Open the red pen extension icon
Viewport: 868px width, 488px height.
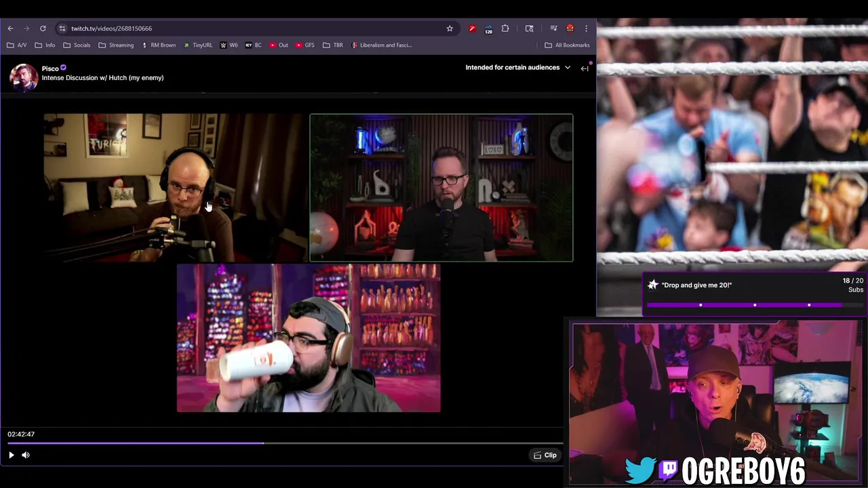point(472,28)
